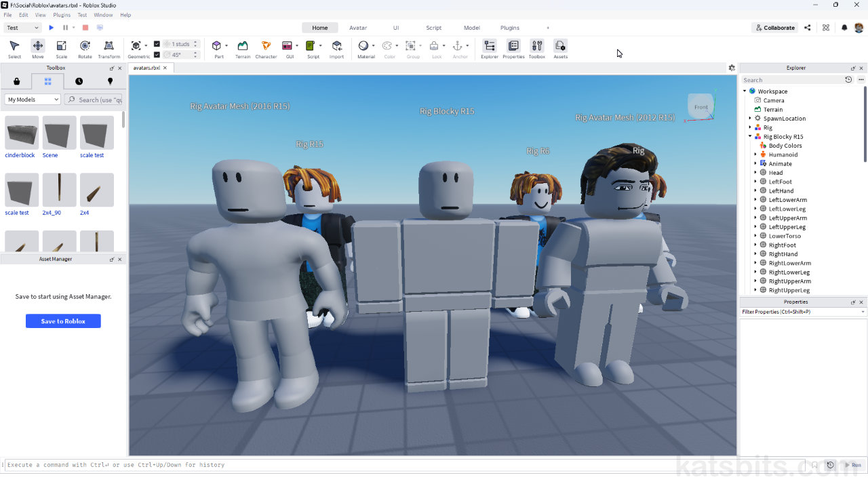Open the My Models category dropdown
Screen dimensions: 868x488
(33, 100)
